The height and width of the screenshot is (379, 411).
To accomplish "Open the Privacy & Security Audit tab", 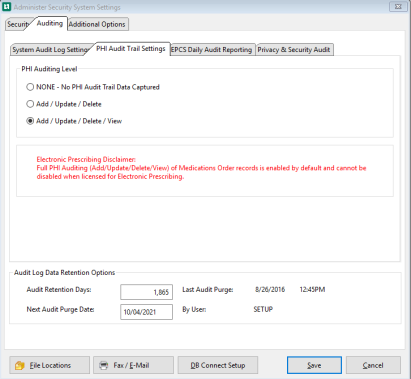I will pyautogui.click(x=294, y=50).
